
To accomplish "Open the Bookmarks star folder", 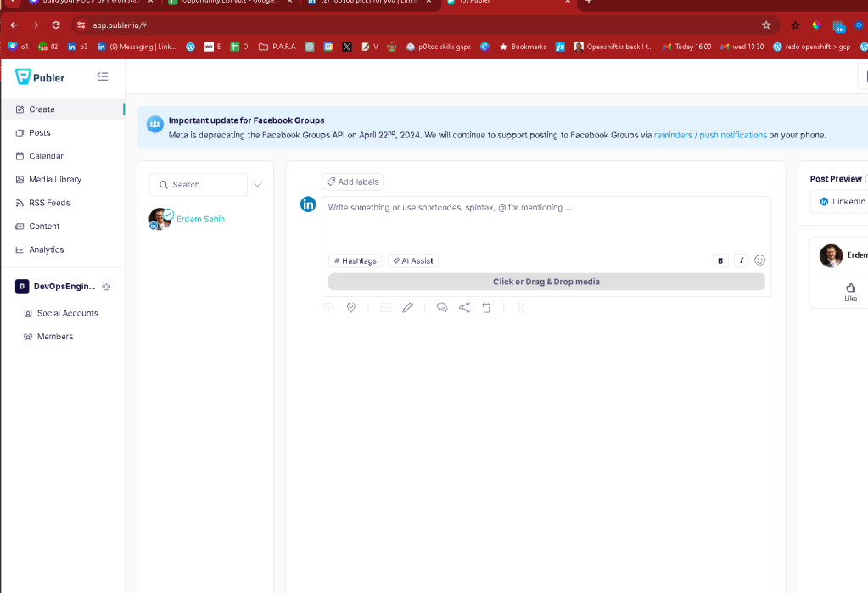I will [x=522, y=47].
